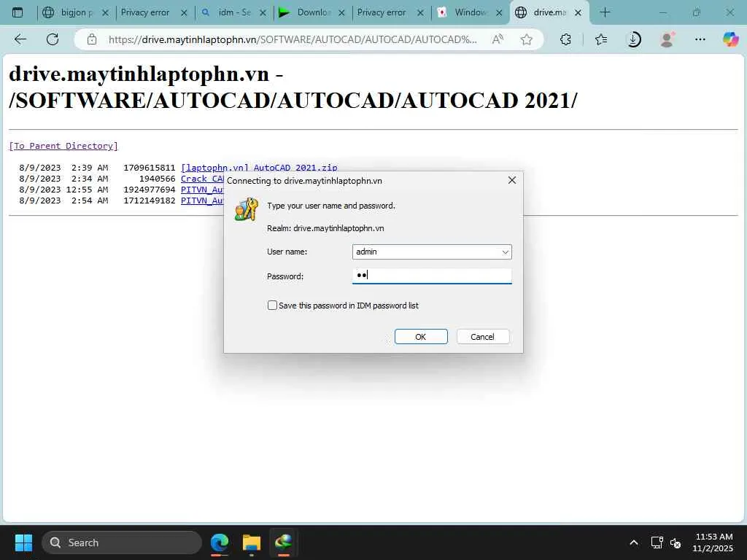The image size is (747, 560).
Task: Click the browser address bar URL
Action: pyautogui.click(x=292, y=39)
